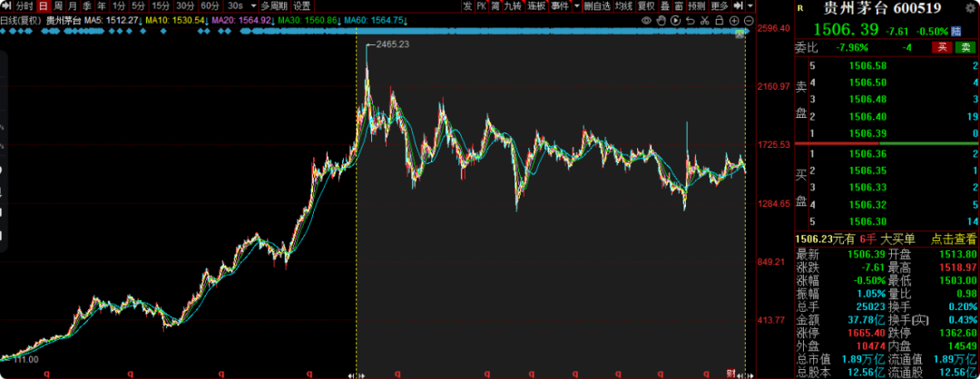Screen dimensions: 980x379
Task: Switch to the 分时 intraday view
Action: pos(24,6)
